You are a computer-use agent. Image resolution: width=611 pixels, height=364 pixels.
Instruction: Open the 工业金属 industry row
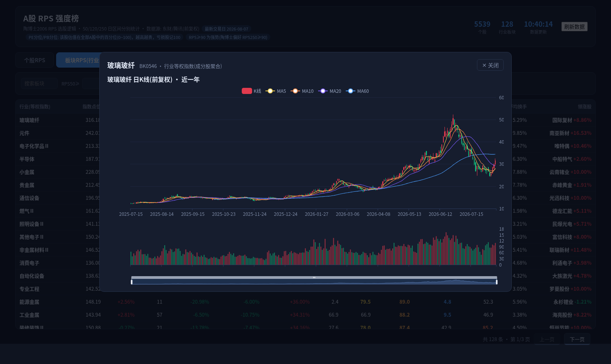click(x=305, y=315)
